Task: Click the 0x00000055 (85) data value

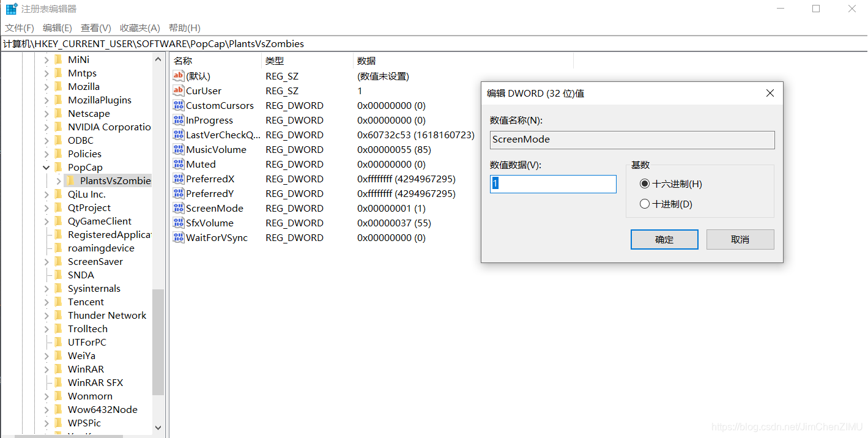Action: point(394,149)
